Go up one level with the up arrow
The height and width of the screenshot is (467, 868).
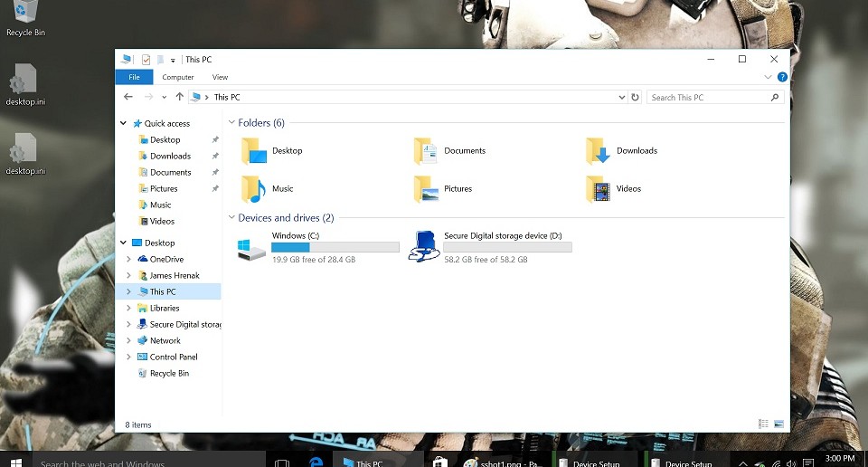[x=179, y=97]
